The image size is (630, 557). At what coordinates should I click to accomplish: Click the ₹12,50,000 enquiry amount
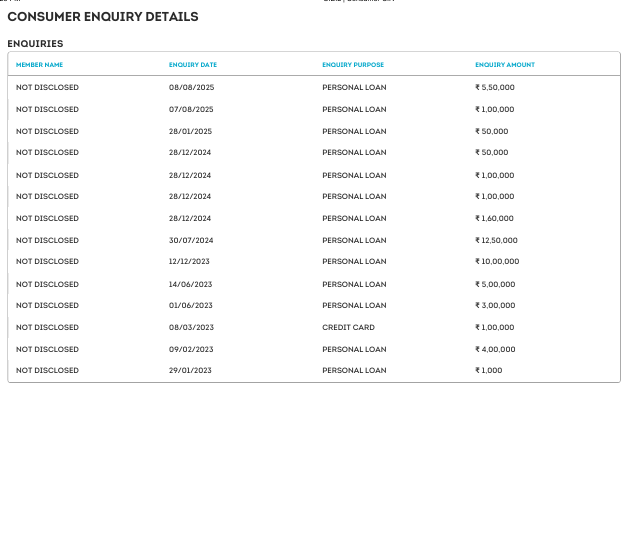click(x=496, y=241)
